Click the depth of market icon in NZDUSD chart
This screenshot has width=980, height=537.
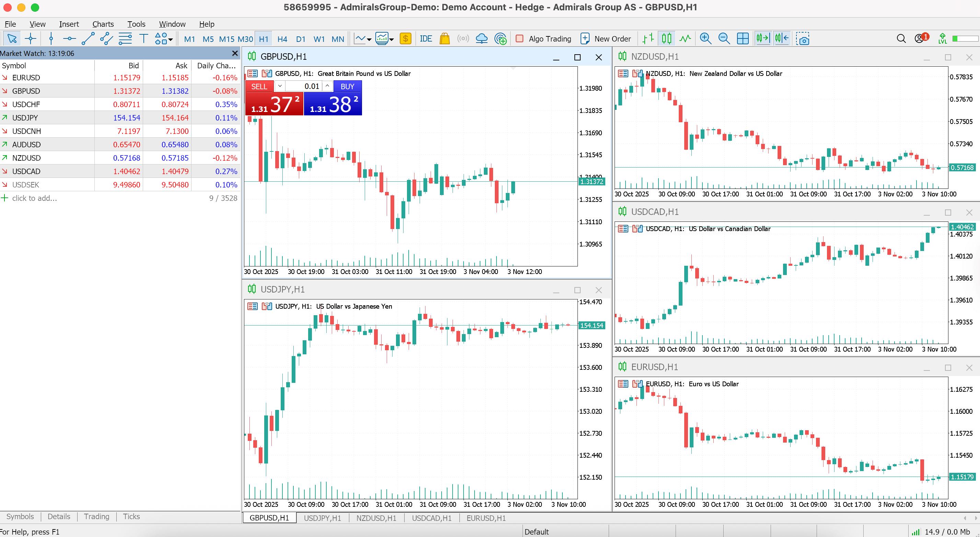click(623, 73)
